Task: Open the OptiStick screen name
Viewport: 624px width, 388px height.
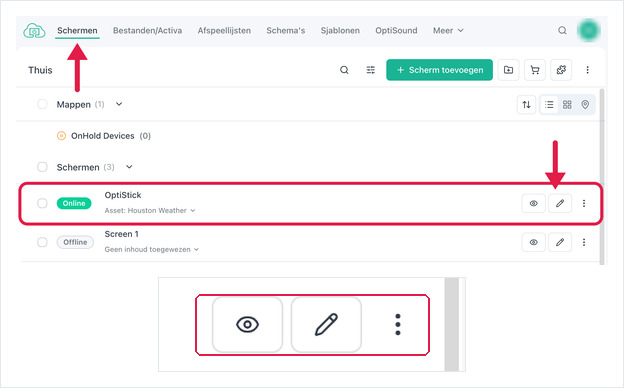Action: [x=123, y=195]
